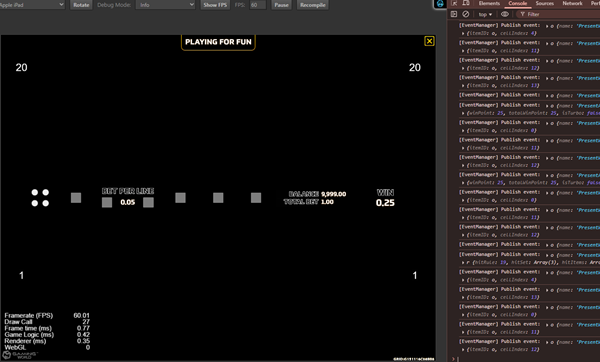Open the Sources tab
The image size is (600, 362).
(x=545, y=3)
